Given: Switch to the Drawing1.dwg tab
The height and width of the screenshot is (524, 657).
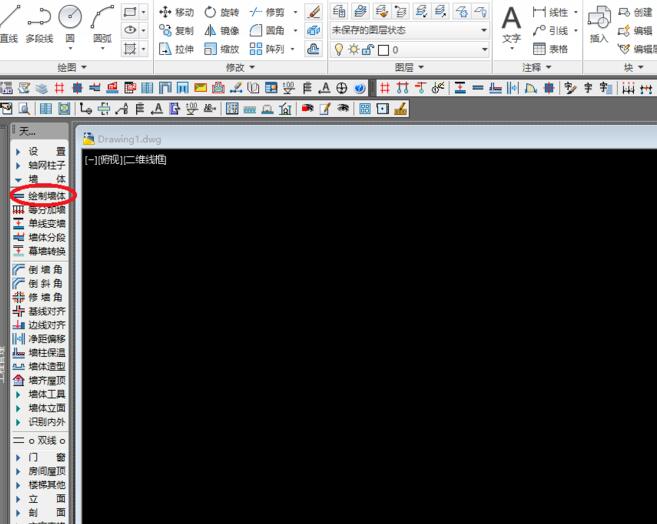Looking at the screenshot, I should pos(122,139).
